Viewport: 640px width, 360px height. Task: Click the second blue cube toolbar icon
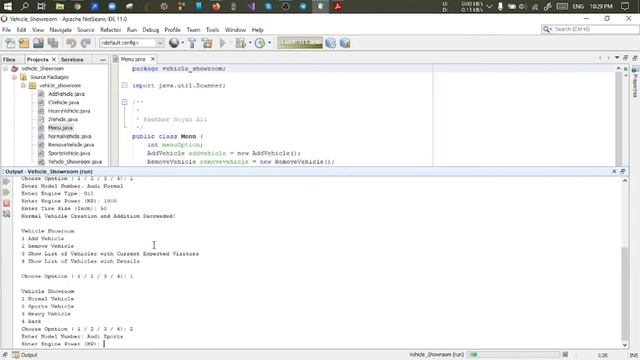[x=345, y=43]
